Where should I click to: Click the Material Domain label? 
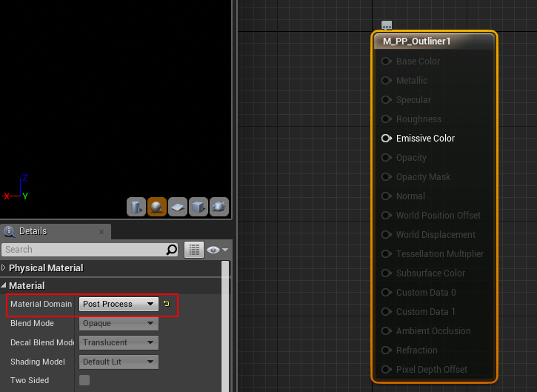41,304
